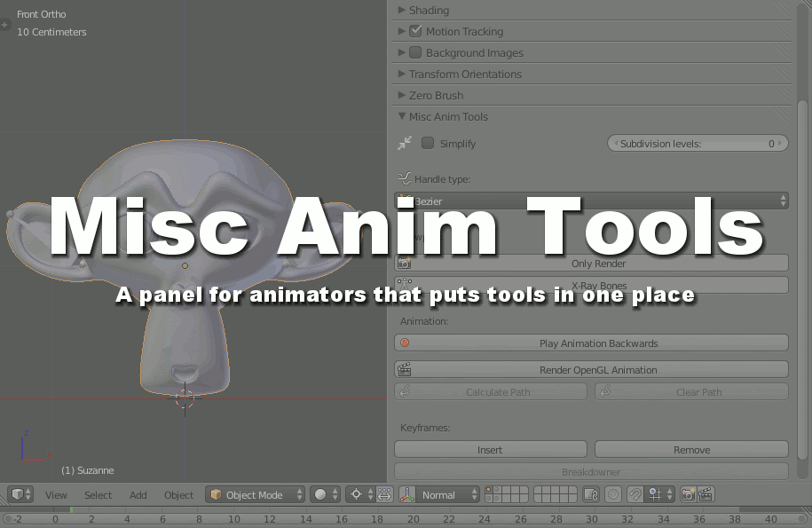Open the Add menu
Image resolution: width=812 pixels, height=528 pixels.
point(138,495)
